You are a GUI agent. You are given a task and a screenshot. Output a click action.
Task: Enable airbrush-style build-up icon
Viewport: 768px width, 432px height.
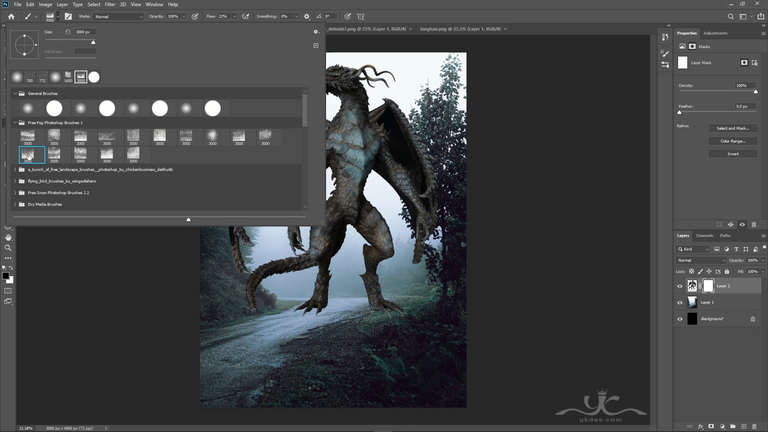coord(246,16)
